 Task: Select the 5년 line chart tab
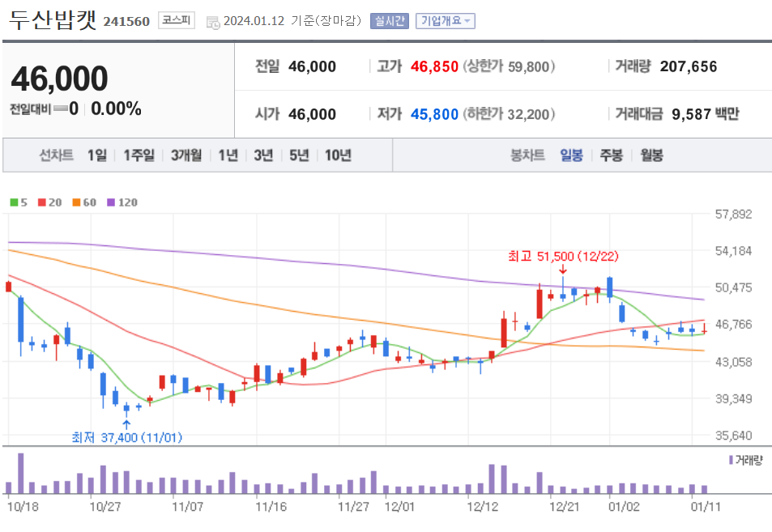point(299,155)
